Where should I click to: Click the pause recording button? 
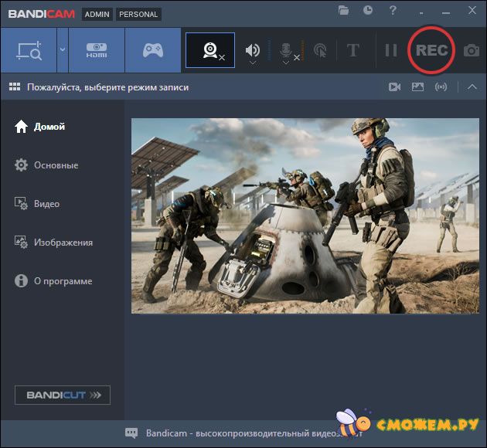[x=391, y=51]
